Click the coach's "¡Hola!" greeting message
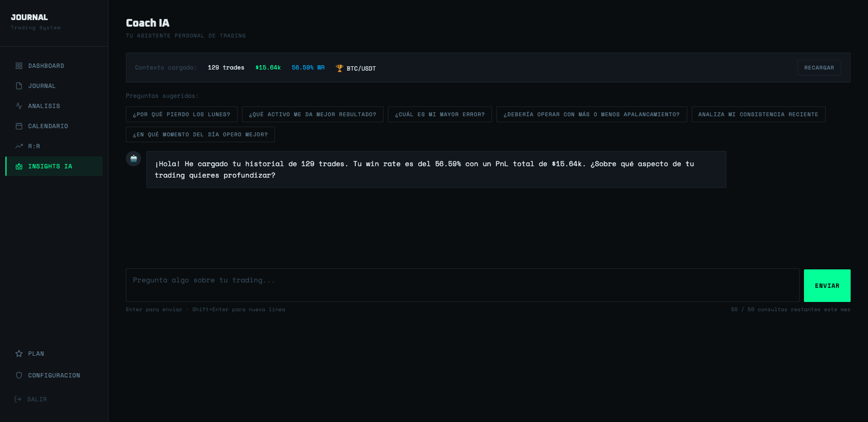The height and width of the screenshot is (422, 868). tap(436, 169)
